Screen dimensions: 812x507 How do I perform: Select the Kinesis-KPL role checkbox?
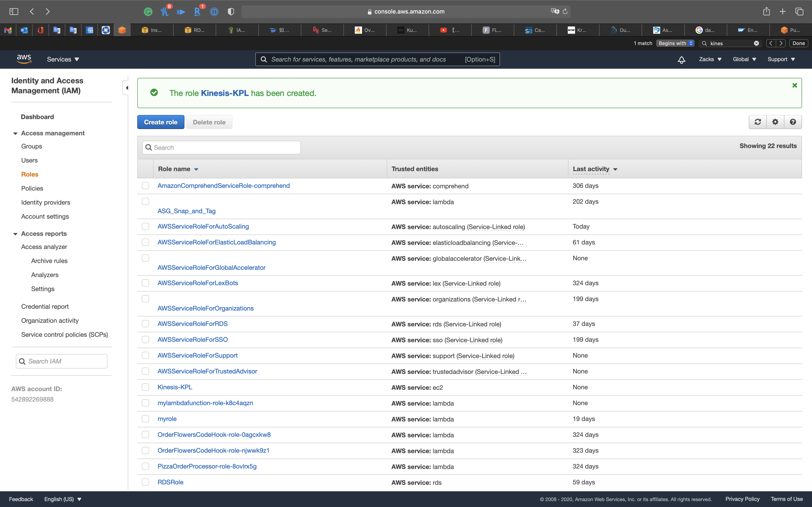pyautogui.click(x=145, y=387)
